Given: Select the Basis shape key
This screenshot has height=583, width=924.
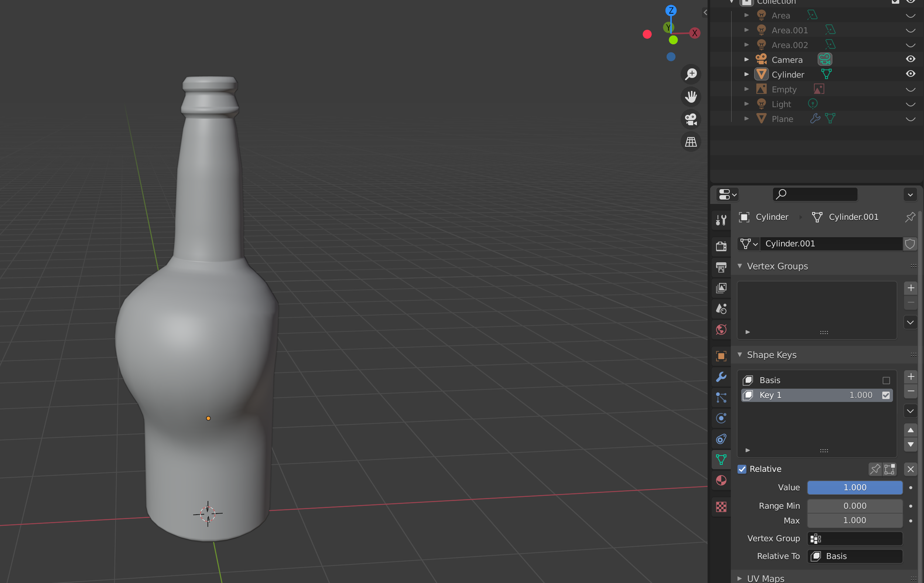Looking at the screenshot, I should click(x=817, y=380).
